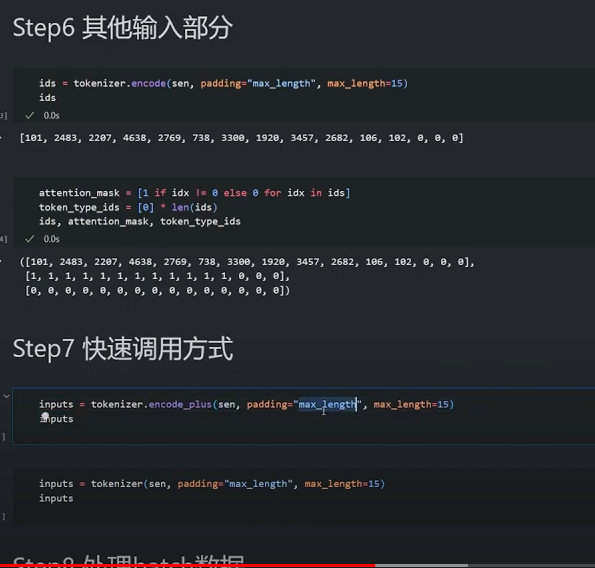
Task: Click the Step7 快速调用方式 heading
Action: tap(123, 349)
